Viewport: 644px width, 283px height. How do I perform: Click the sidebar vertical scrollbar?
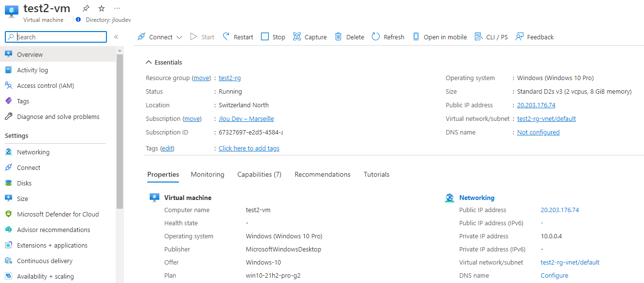(x=120, y=131)
